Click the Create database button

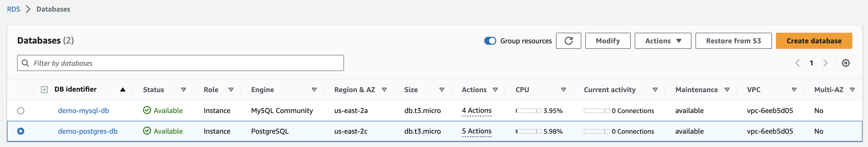tap(814, 41)
